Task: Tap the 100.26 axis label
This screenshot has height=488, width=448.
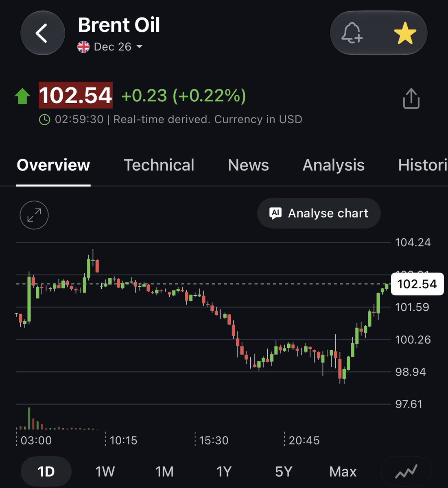Action: point(413,340)
